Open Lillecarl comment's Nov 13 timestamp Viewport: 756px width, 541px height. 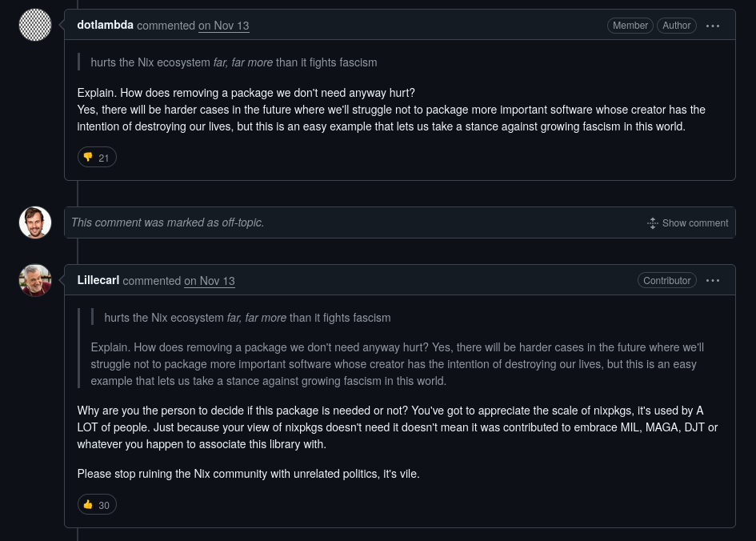[x=210, y=281]
